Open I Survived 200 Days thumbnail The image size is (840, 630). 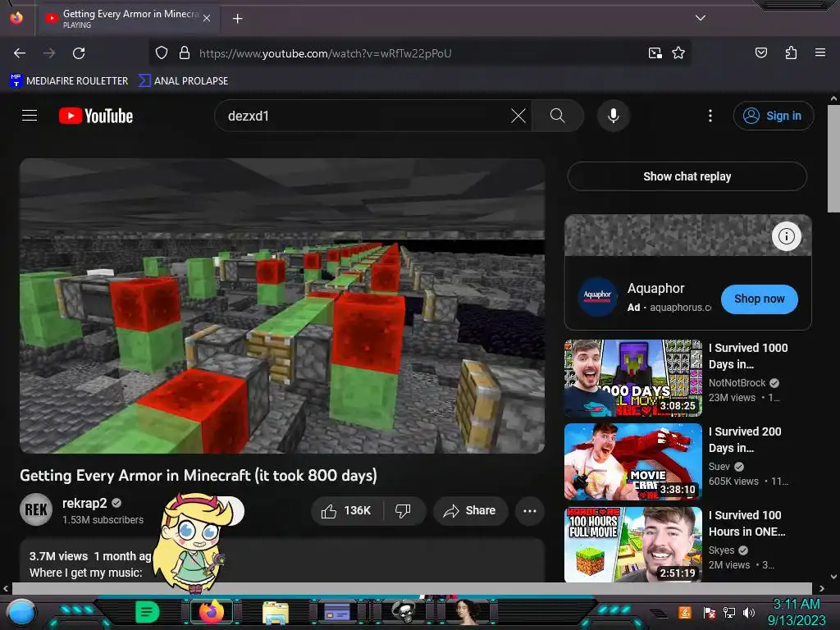click(x=633, y=462)
